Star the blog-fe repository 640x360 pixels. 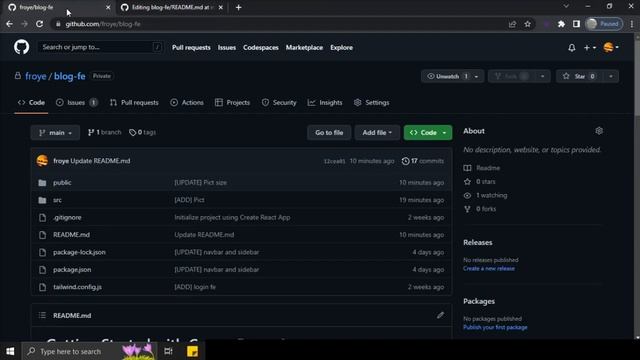point(580,76)
